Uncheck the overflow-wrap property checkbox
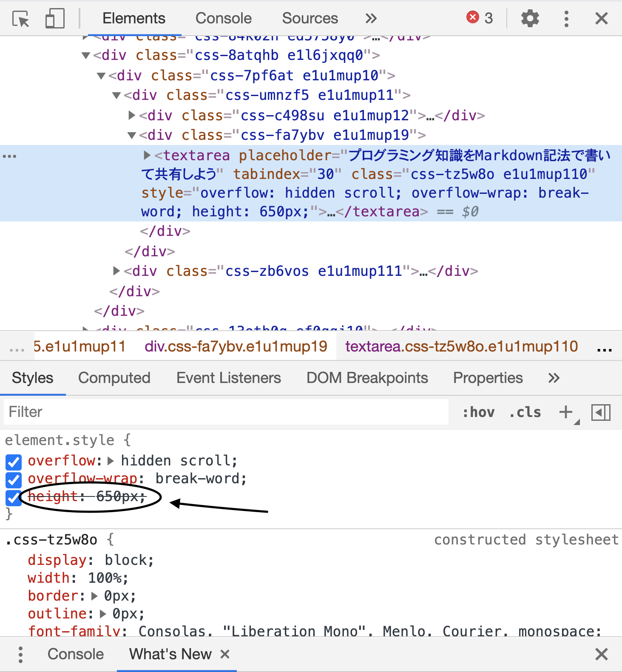This screenshot has height=672, width=622. pyautogui.click(x=14, y=480)
